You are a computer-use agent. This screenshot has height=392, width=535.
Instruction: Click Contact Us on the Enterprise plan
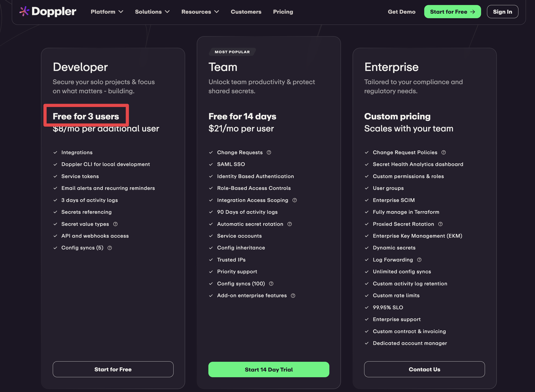click(424, 369)
